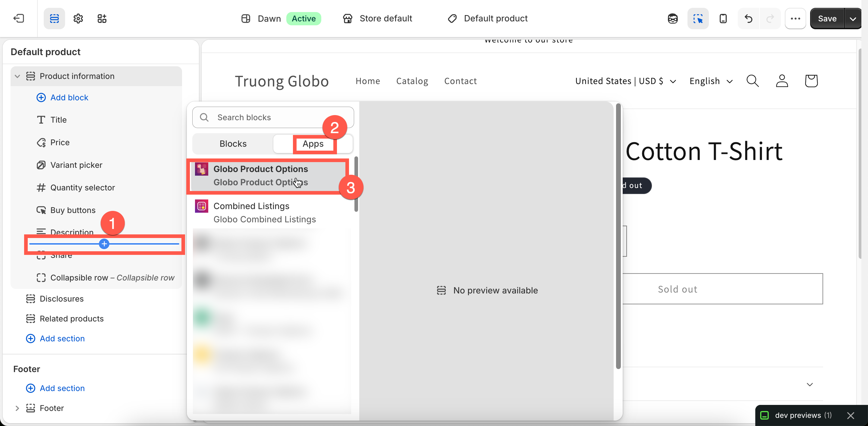This screenshot has width=868, height=426.
Task: Click Add block under Product information
Action: click(62, 97)
